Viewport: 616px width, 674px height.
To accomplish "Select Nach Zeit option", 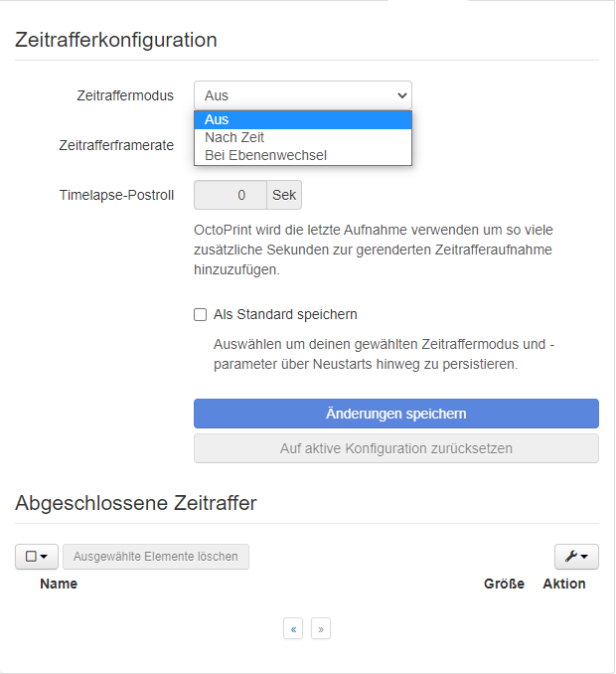I will [x=303, y=137].
